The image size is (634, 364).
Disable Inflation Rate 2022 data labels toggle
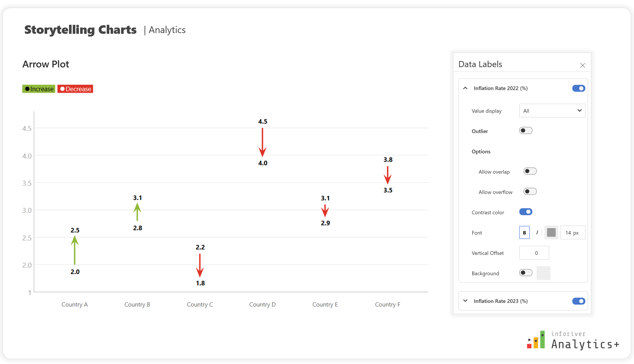click(578, 88)
